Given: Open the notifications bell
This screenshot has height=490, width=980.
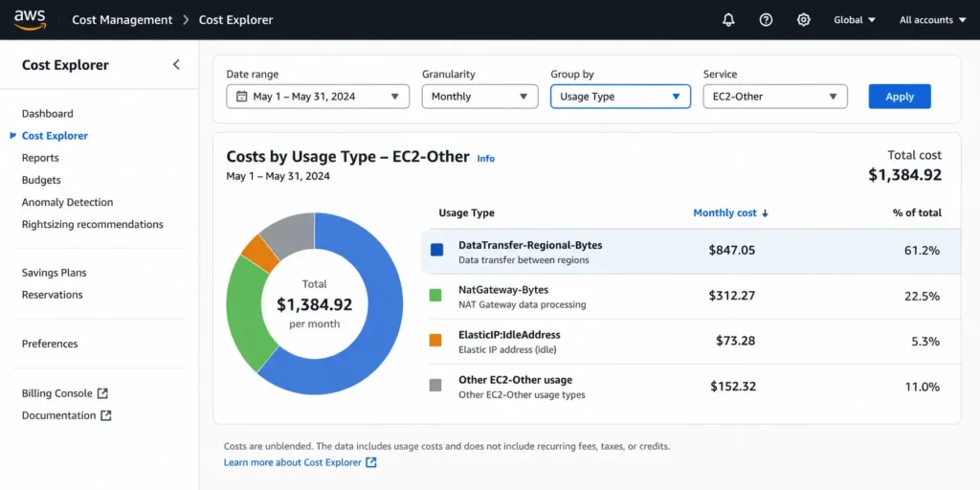Looking at the screenshot, I should coord(728,20).
